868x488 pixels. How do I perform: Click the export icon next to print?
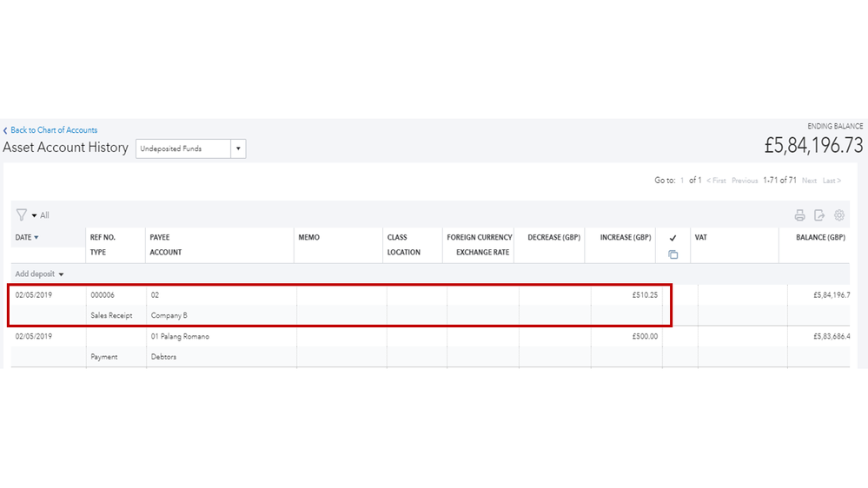[x=819, y=215]
